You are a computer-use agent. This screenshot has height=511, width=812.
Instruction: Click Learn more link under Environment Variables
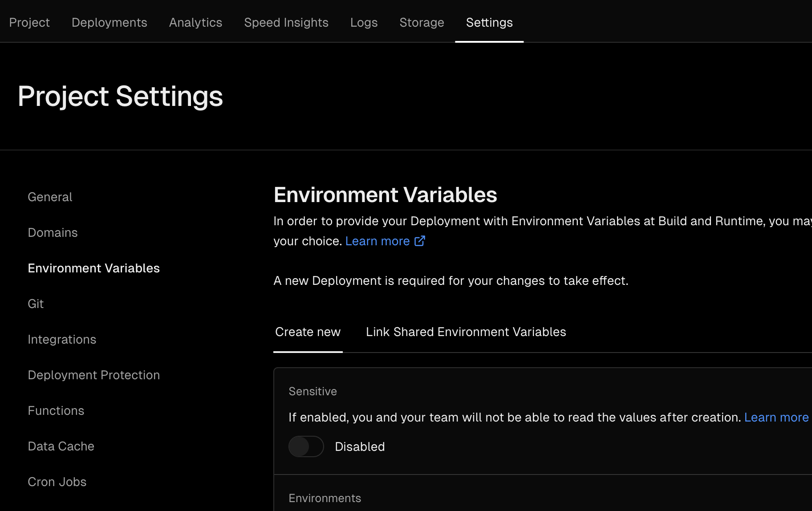point(377,241)
